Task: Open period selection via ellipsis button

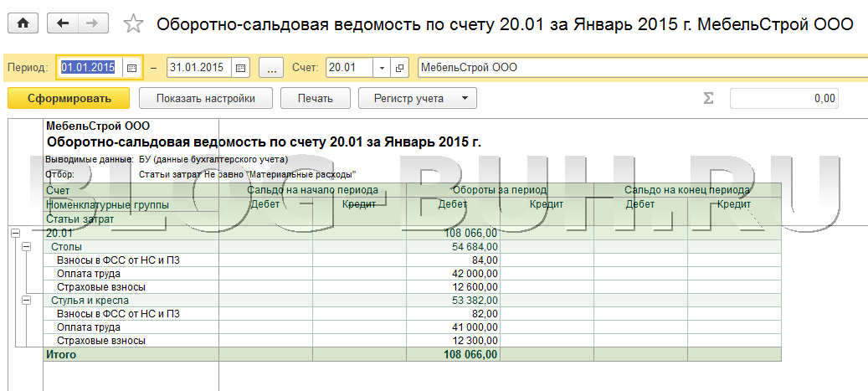Action: (271, 67)
